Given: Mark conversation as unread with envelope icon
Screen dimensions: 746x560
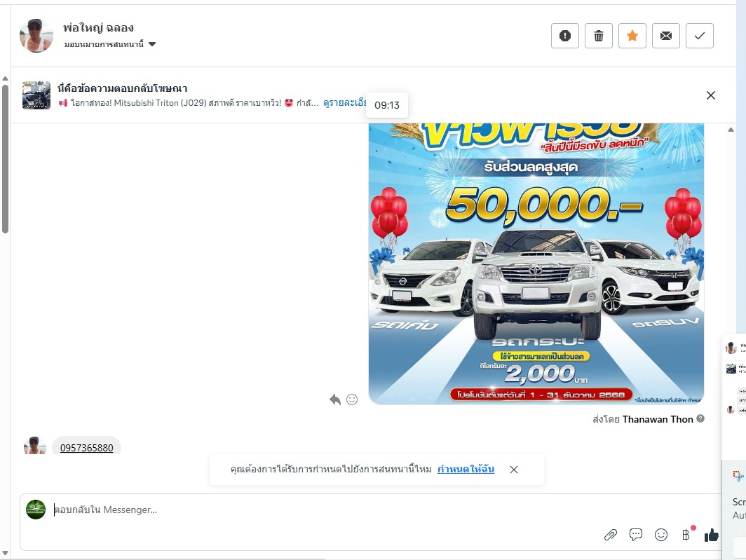Looking at the screenshot, I should [666, 36].
